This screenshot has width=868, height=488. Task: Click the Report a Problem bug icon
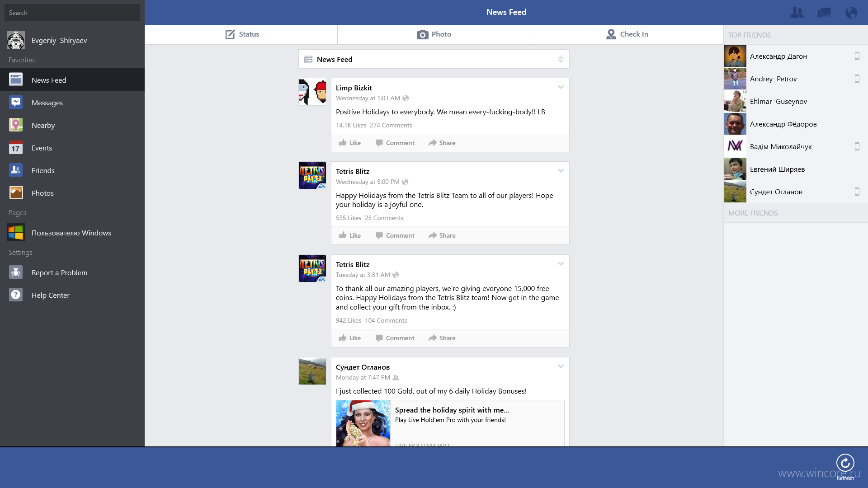pyautogui.click(x=16, y=272)
